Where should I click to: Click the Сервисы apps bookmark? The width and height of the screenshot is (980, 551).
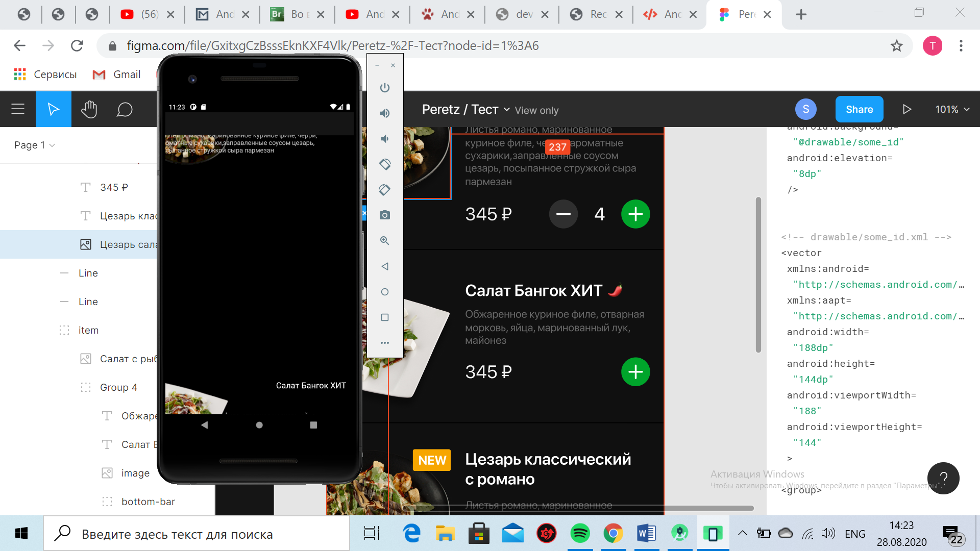coord(45,74)
